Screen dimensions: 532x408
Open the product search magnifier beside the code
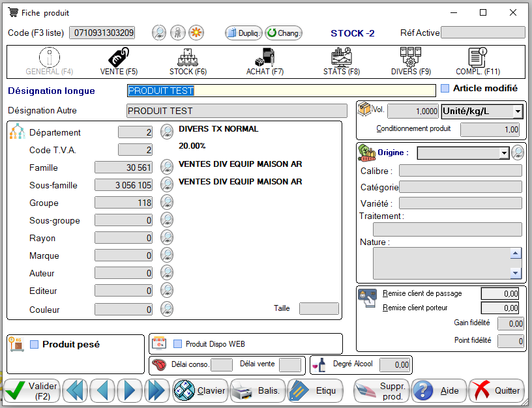click(159, 32)
